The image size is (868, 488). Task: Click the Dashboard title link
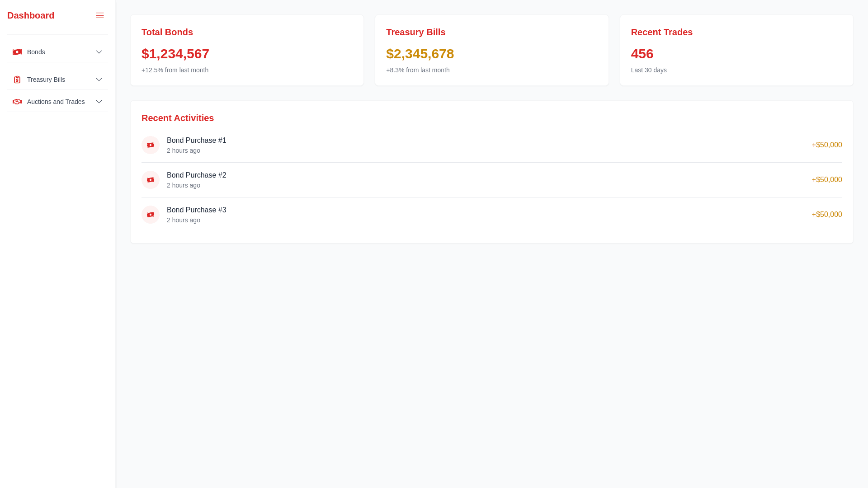[x=31, y=15]
